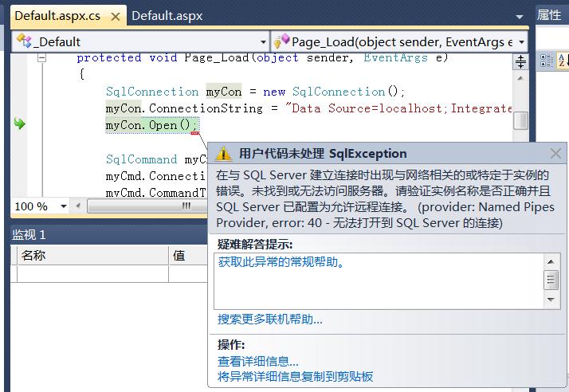Switch to the Default.aspx tab
Image resolution: width=569 pixels, height=392 pixels.
tap(167, 15)
